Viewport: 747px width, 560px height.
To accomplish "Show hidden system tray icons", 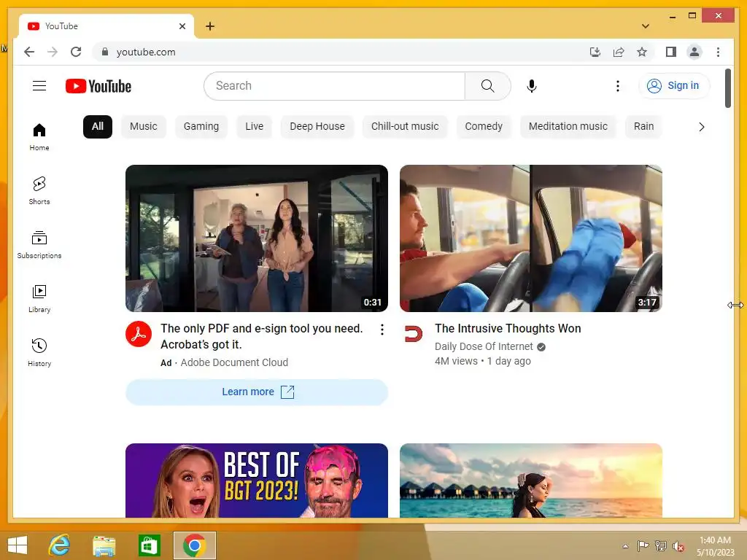I will (x=625, y=546).
